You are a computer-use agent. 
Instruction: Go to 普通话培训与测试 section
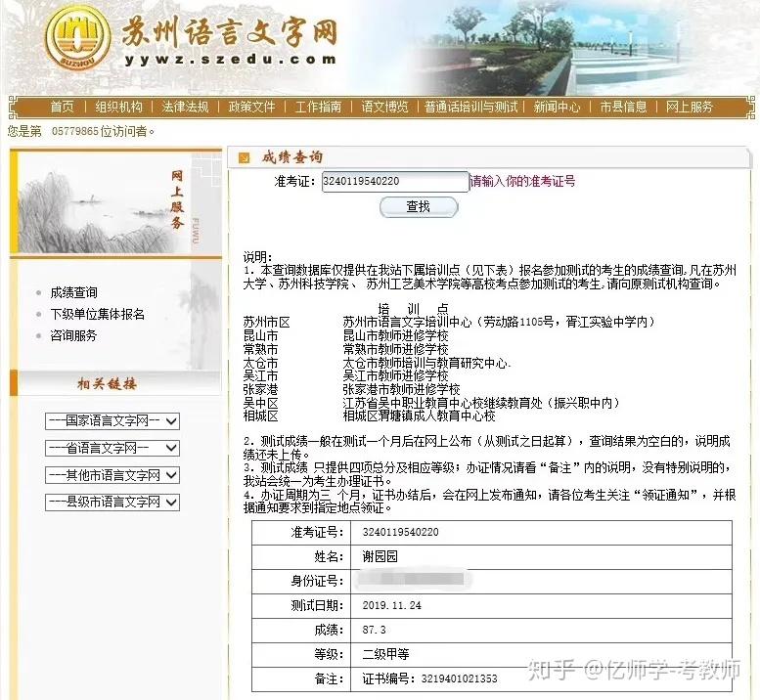471,107
